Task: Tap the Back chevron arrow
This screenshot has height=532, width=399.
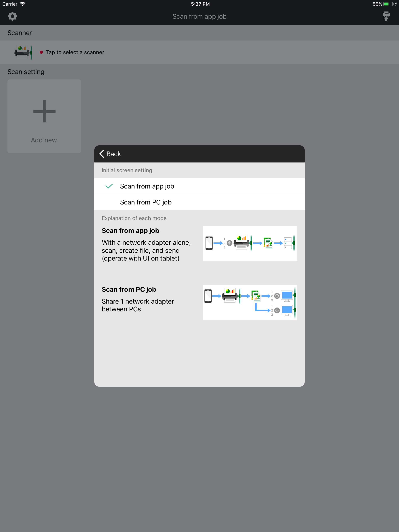Action: [x=102, y=154]
